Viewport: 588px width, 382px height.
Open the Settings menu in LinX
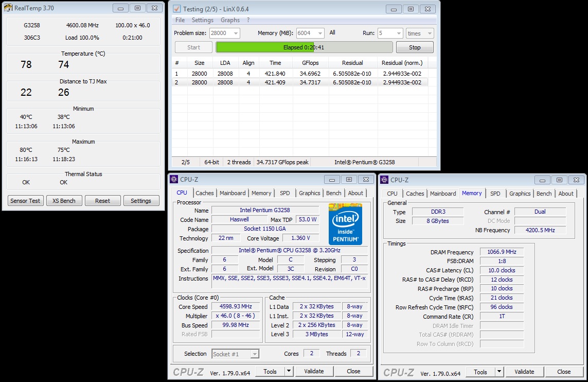(203, 20)
